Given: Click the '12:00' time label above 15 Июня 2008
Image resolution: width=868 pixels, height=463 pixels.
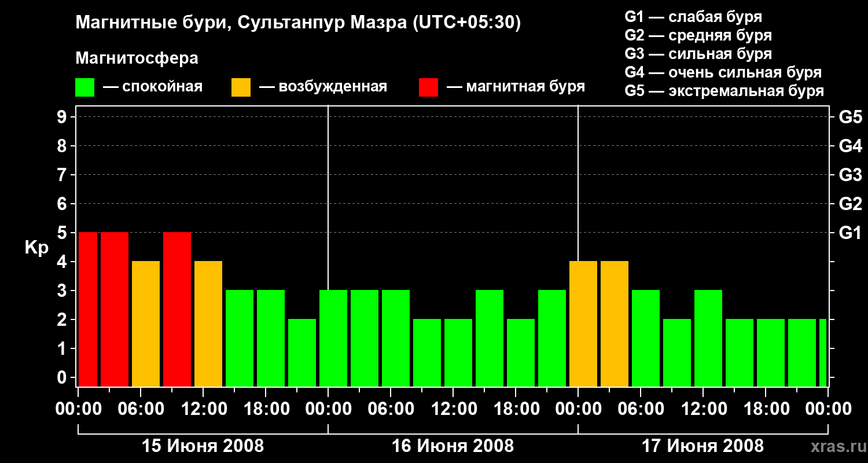Looking at the screenshot, I should (x=203, y=409).
